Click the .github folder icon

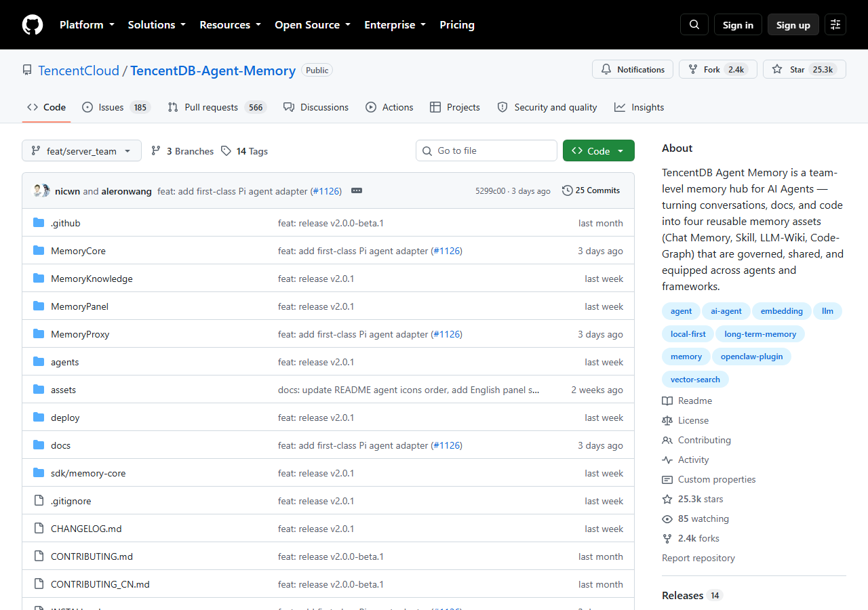(39, 223)
